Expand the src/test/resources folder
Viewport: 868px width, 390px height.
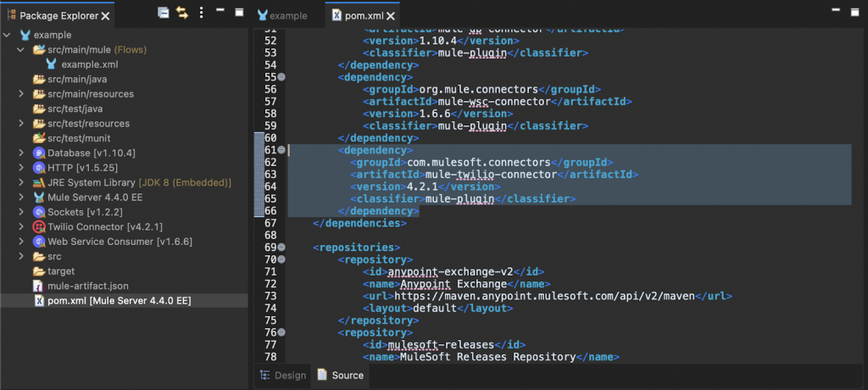pos(21,124)
